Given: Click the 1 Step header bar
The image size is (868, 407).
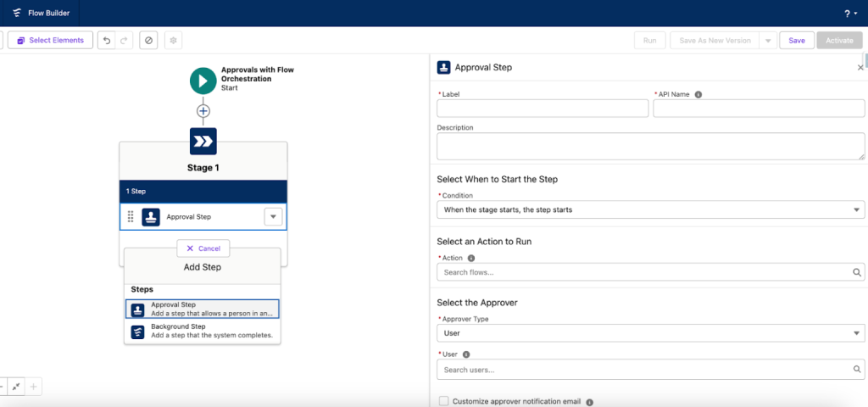Looking at the screenshot, I should coord(203,191).
